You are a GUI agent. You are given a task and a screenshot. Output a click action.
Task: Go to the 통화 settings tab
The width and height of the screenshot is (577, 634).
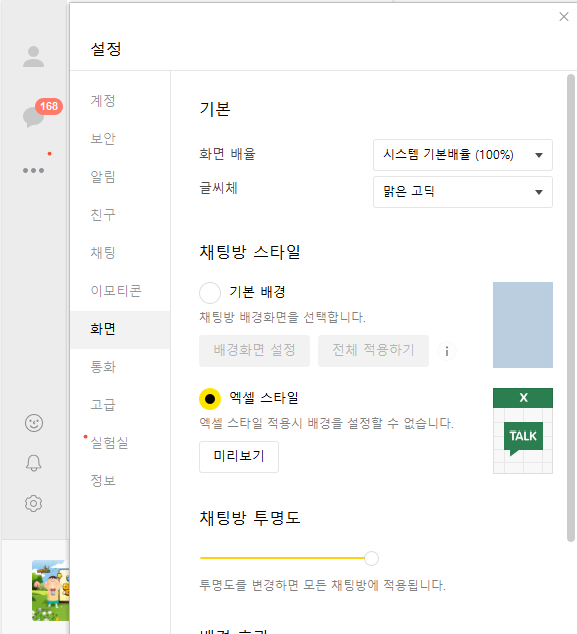(103, 367)
